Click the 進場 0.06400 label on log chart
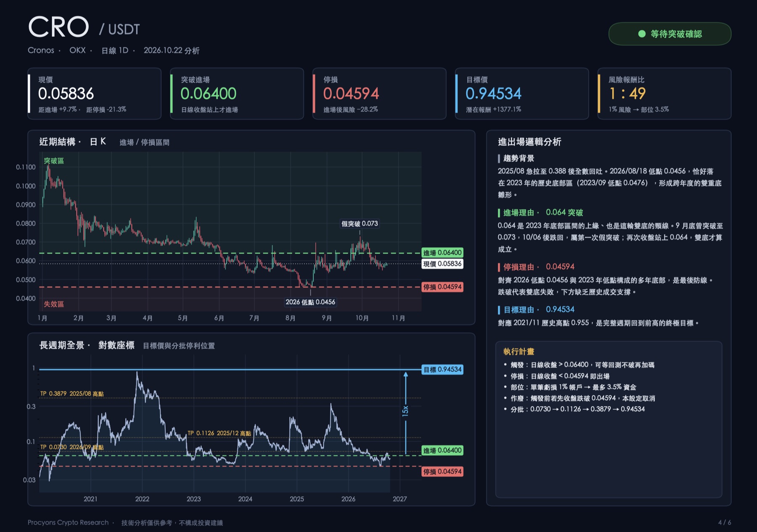The width and height of the screenshot is (757, 532). click(x=442, y=450)
